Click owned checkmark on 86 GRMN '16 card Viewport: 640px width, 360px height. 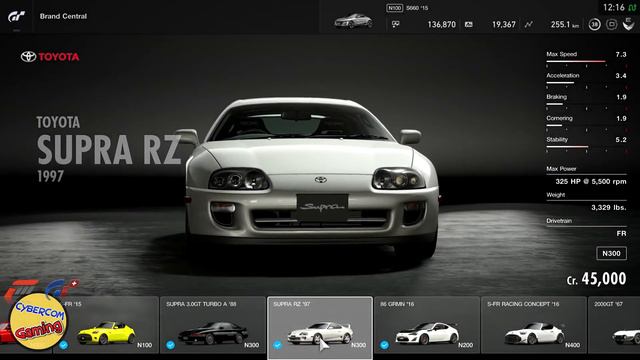(x=384, y=345)
